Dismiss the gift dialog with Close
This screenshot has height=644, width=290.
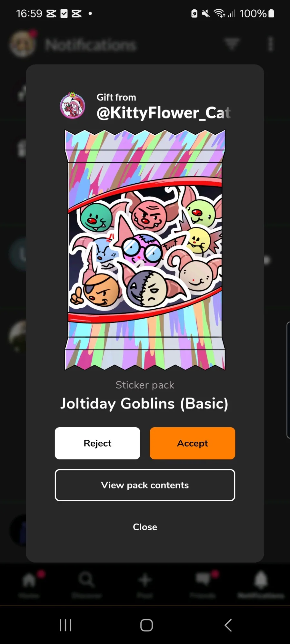[x=145, y=527]
